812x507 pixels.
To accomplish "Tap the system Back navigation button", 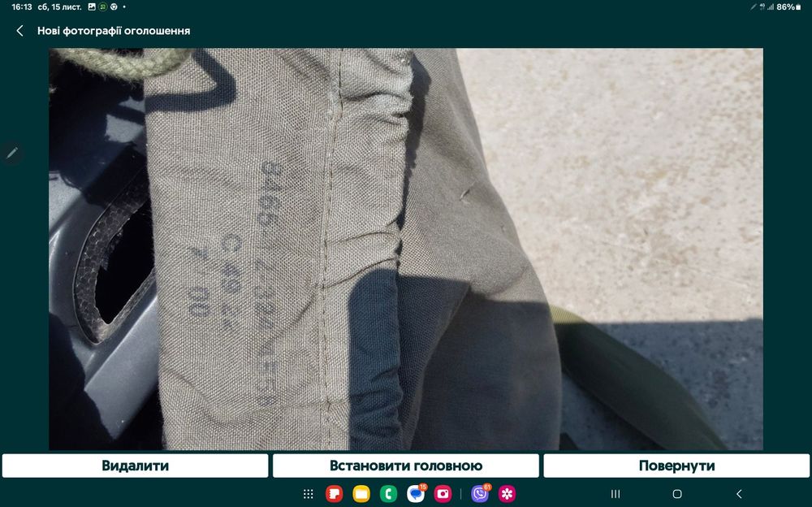I will pos(739,494).
